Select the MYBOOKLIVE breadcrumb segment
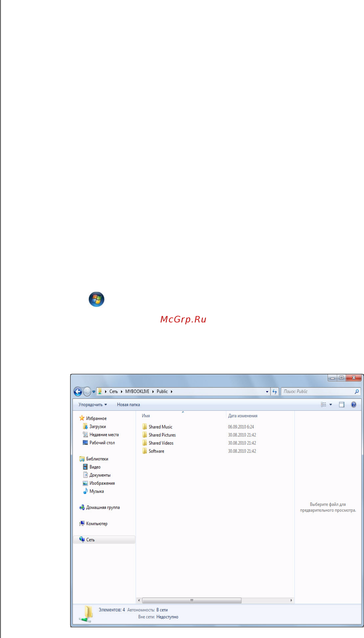Screen dimensions: 364x638 click(137, 391)
